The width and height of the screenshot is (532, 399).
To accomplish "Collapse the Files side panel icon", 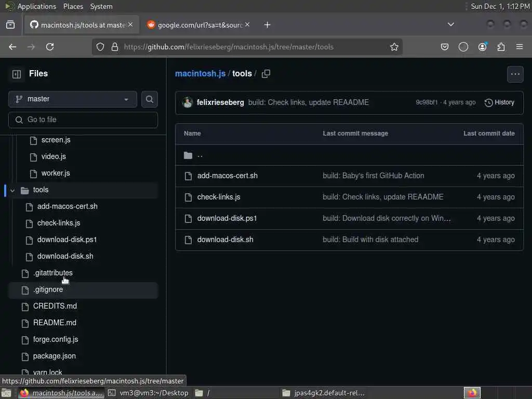I will pyautogui.click(x=16, y=74).
